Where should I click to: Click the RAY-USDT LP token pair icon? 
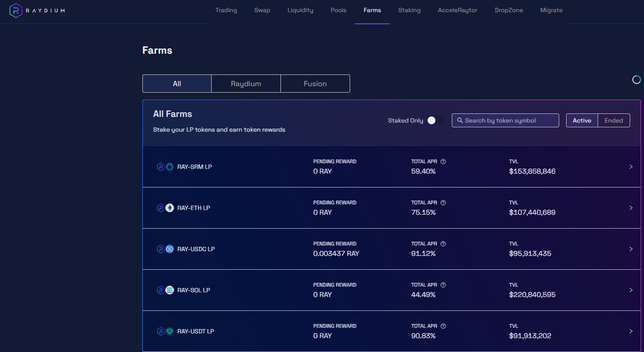click(165, 331)
